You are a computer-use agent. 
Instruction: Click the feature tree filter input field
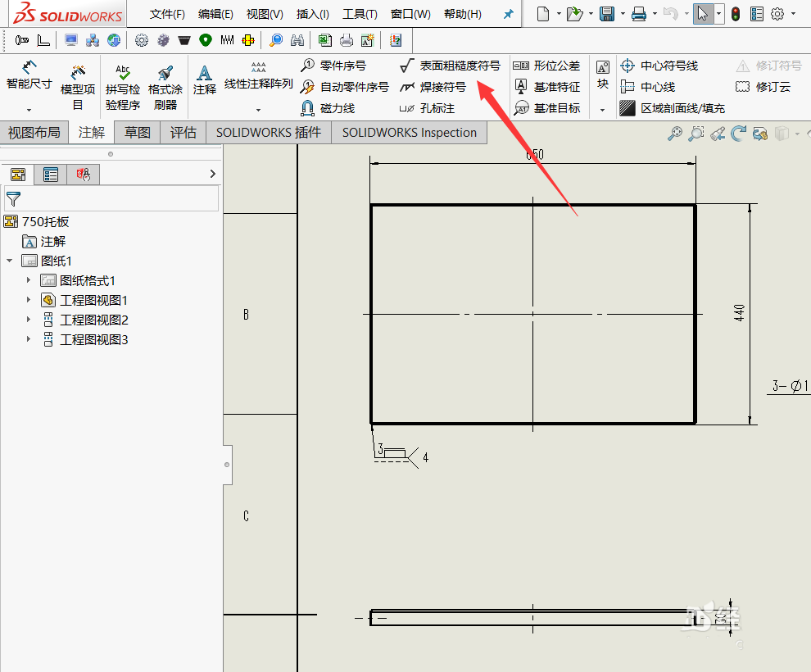click(x=111, y=198)
